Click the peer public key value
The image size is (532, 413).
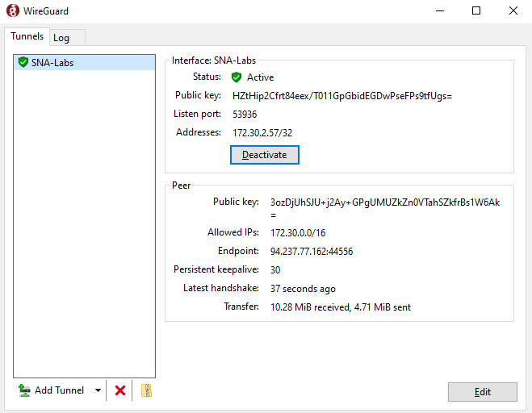tap(385, 202)
